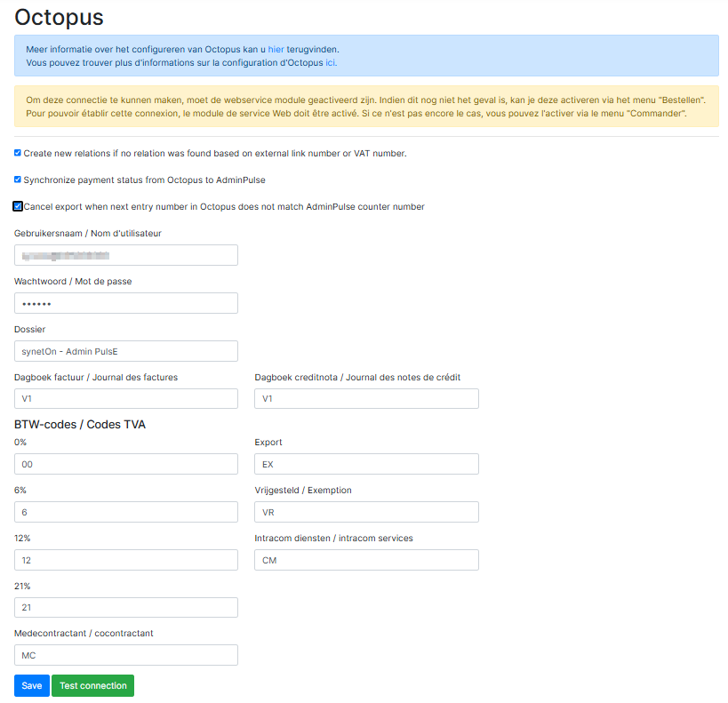728x703 pixels.
Task: Click the Test connection button
Action: click(92, 685)
